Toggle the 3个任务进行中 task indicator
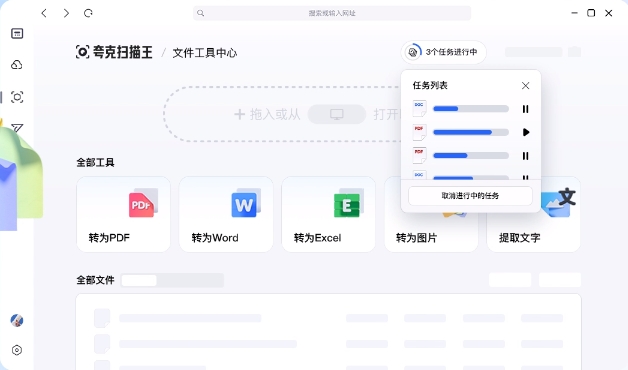The image size is (628, 370). coord(443,52)
